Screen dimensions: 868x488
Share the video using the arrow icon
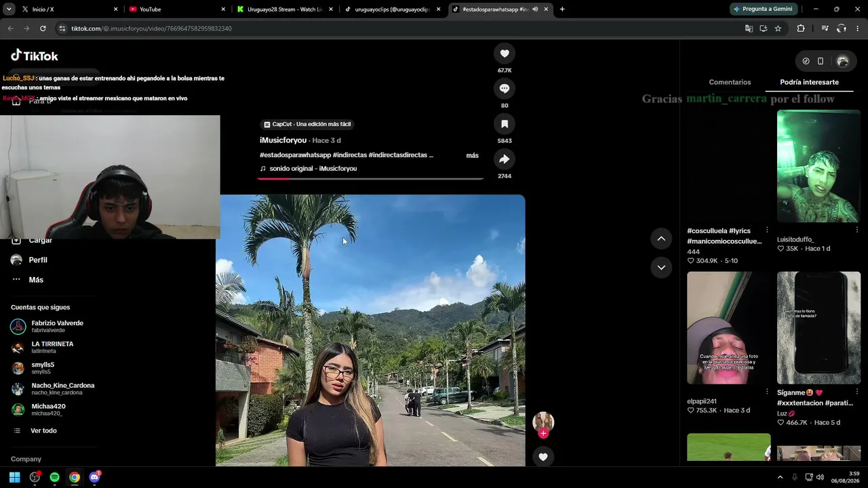[505, 159]
